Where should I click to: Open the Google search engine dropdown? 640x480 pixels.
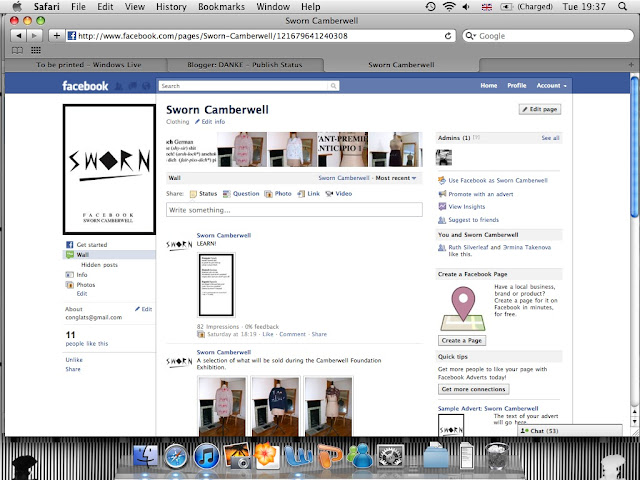[x=470, y=36]
